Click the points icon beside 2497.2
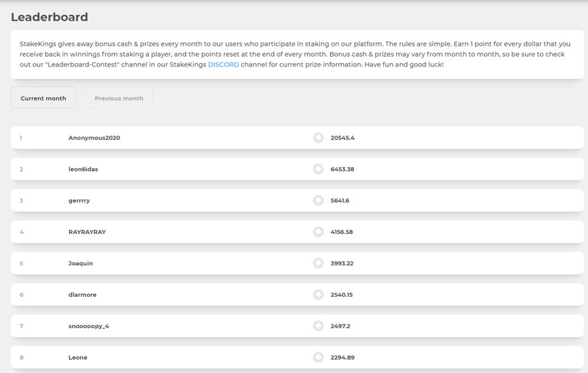Screen dimensions: 588x373 [318, 326]
